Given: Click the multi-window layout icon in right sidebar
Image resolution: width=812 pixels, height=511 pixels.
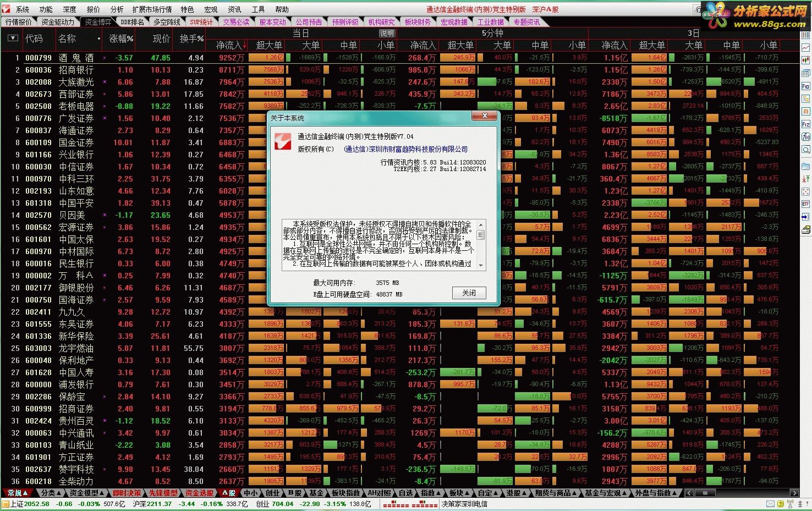Looking at the screenshot, I should (806, 74).
